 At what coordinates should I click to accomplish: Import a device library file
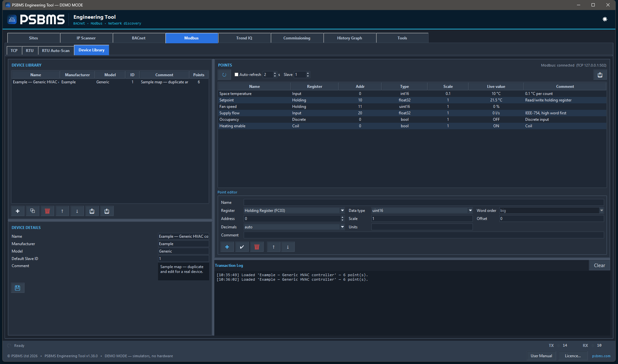point(92,211)
